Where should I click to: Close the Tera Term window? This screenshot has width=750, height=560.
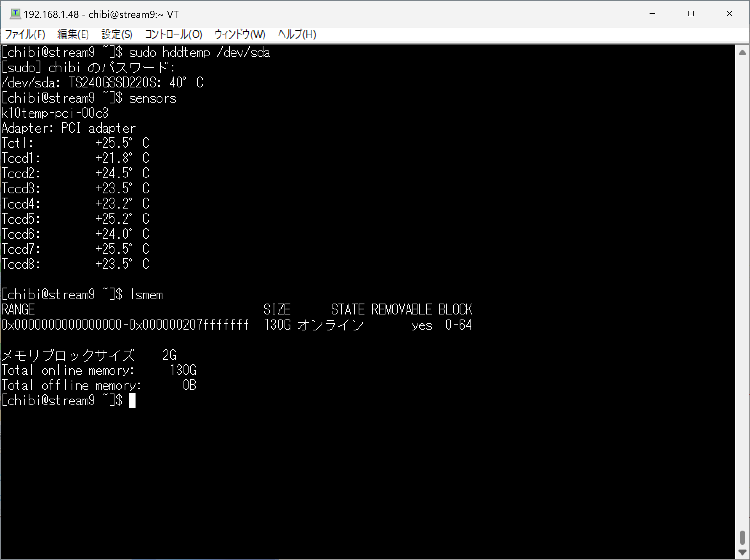click(x=729, y=14)
